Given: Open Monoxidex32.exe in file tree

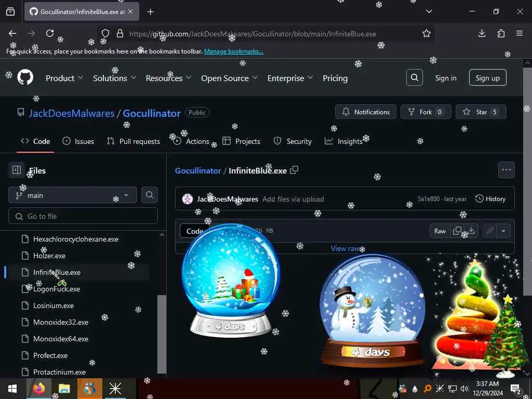Looking at the screenshot, I should [x=61, y=322].
